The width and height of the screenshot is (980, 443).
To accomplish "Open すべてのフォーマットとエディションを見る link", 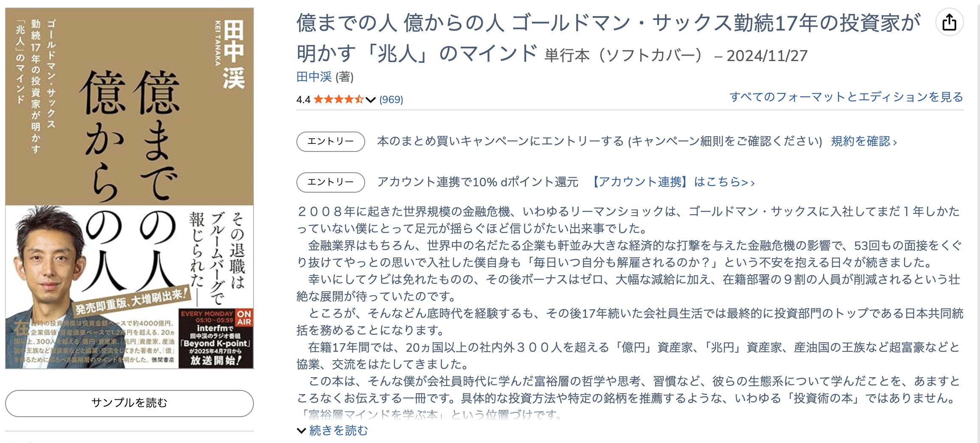I will [846, 97].
